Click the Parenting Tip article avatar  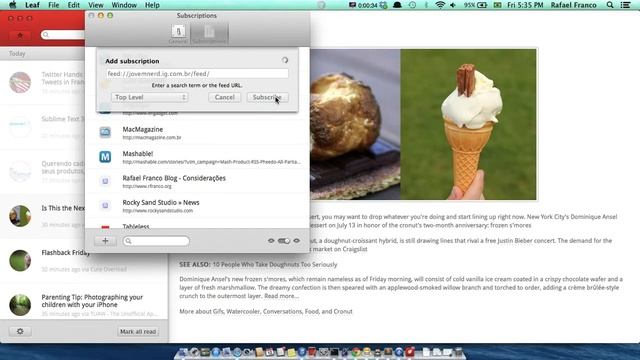20,305
